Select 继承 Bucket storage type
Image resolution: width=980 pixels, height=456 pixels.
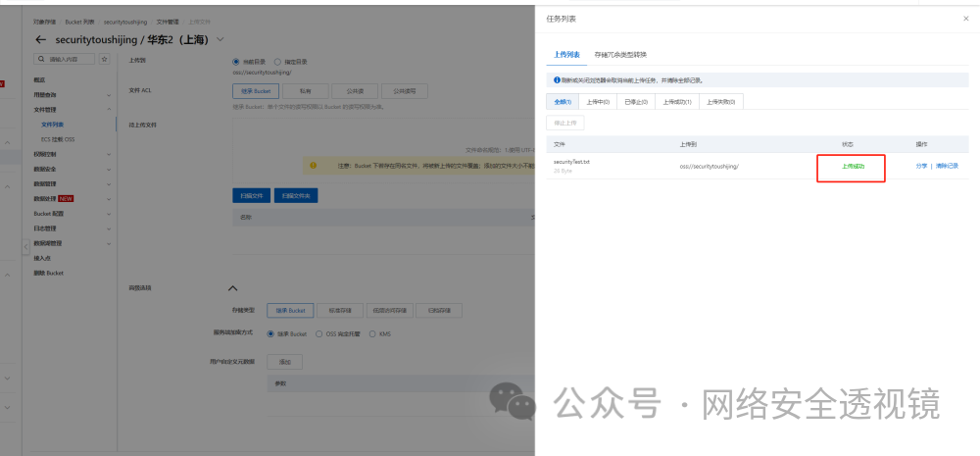(x=290, y=310)
